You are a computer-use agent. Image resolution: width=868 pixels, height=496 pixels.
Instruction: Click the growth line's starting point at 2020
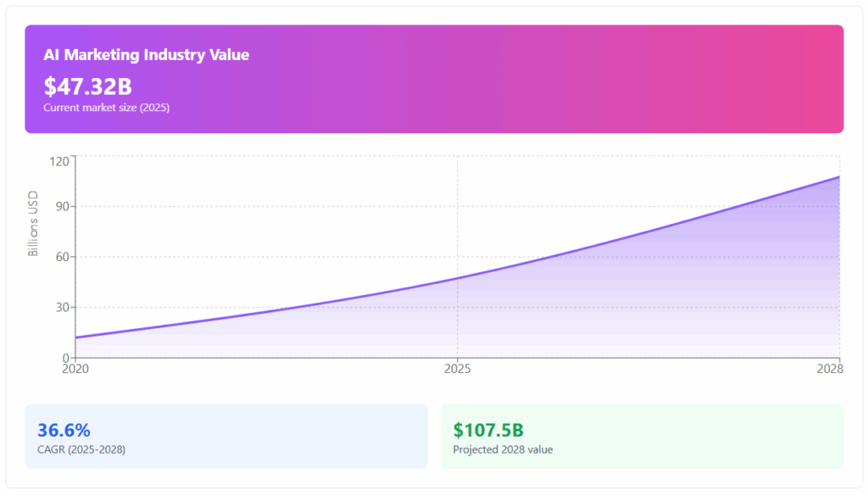76,337
